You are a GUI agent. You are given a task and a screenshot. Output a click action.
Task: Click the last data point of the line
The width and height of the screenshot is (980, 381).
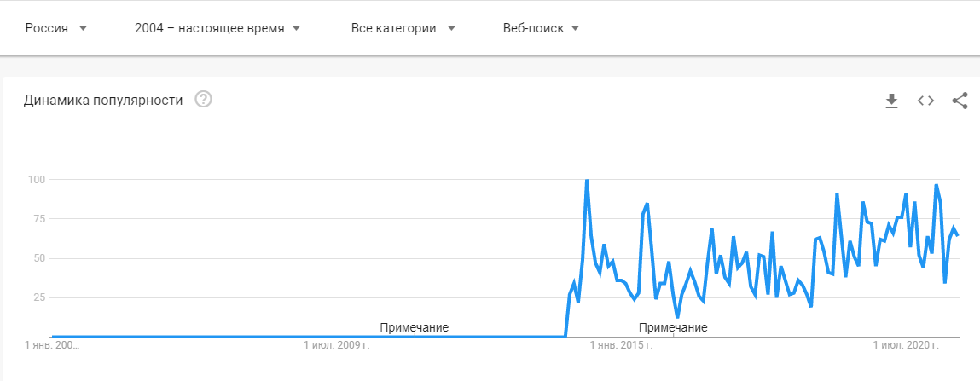tap(958, 235)
